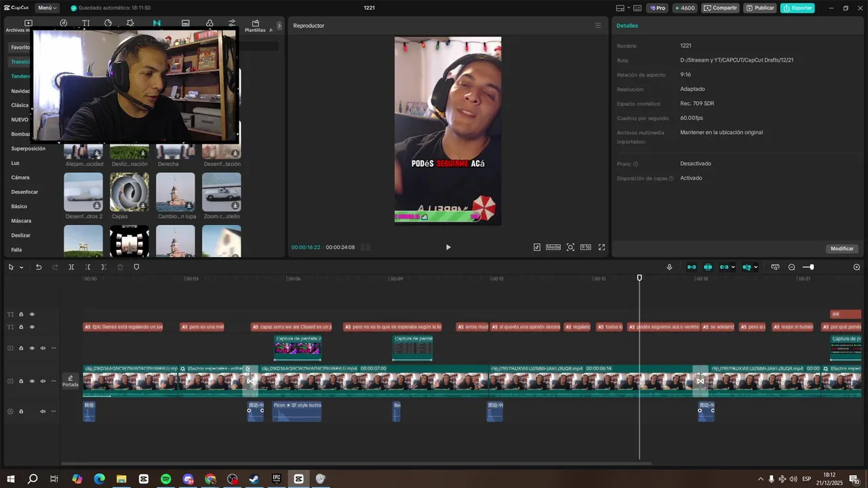This screenshot has height=488, width=868.
Task: Lock the second text track
Action: coord(21,327)
